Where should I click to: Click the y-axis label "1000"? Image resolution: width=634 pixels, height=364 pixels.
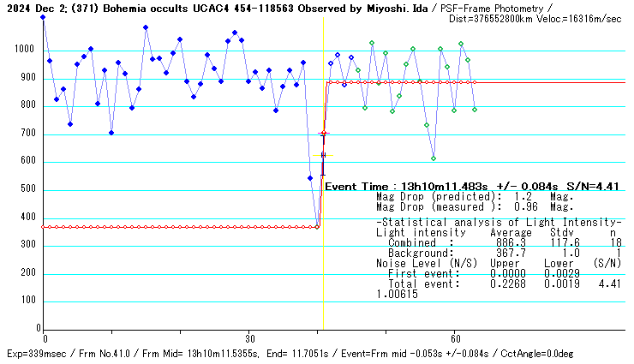pyautogui.click(x=25, y=51)
